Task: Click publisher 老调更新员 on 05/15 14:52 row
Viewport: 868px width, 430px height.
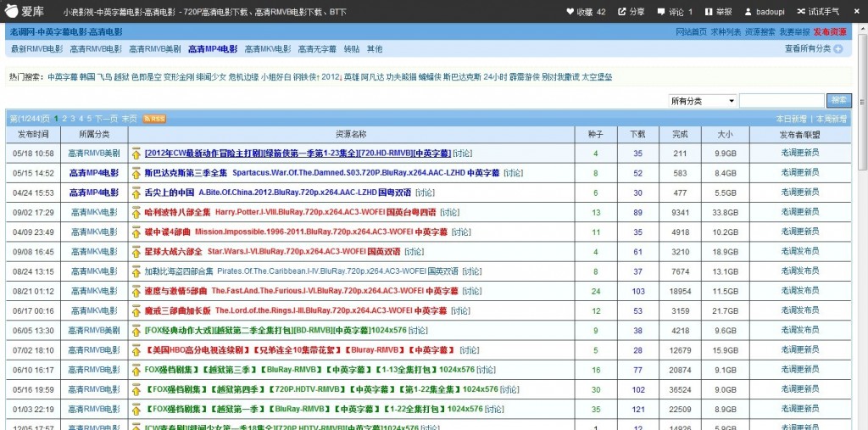Action: pos(800,173)
